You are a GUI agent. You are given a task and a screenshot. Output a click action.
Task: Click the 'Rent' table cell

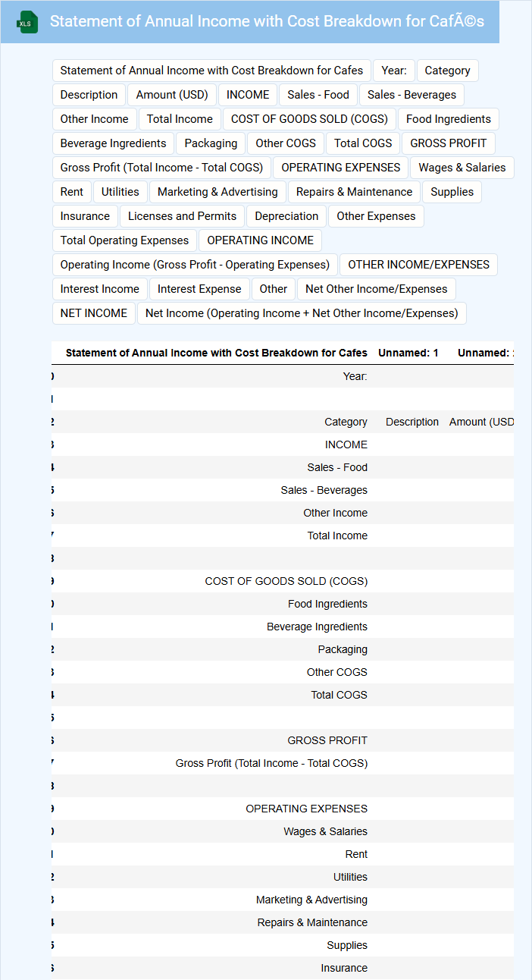356,854
